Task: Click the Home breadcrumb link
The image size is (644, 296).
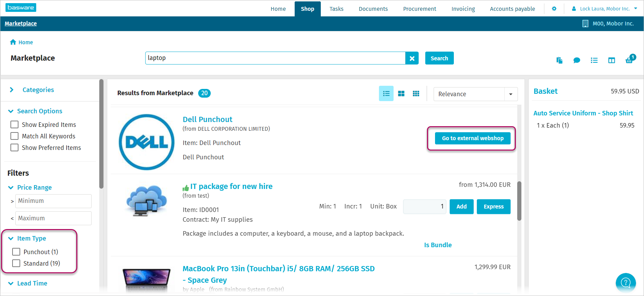Action: [25, 43]
